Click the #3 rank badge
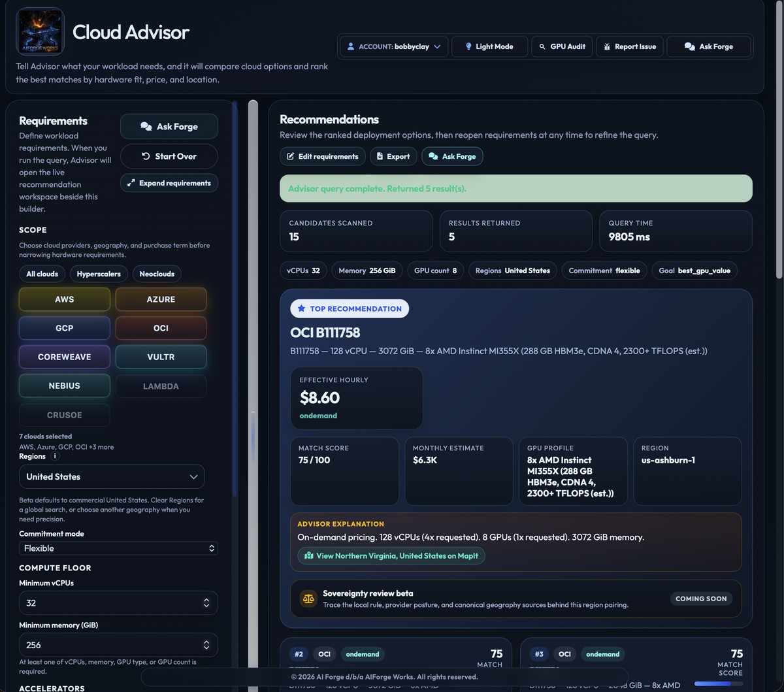 click(x=539, y=654)
